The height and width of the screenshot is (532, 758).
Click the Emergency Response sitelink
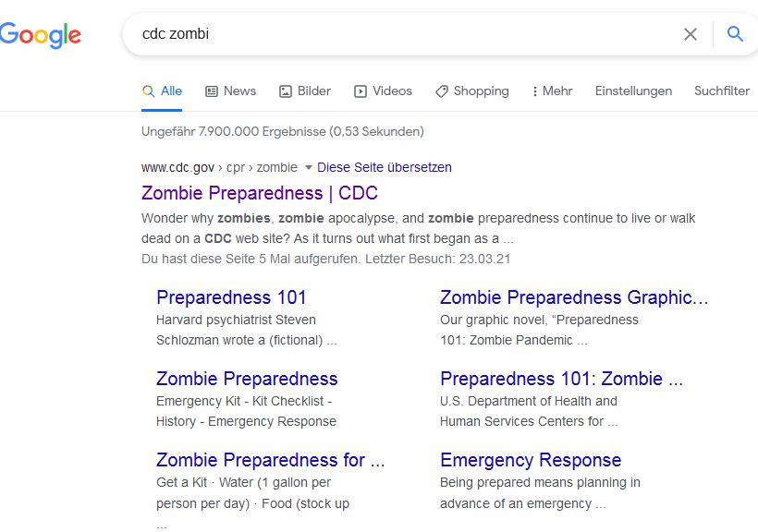(x=531, y=460)
